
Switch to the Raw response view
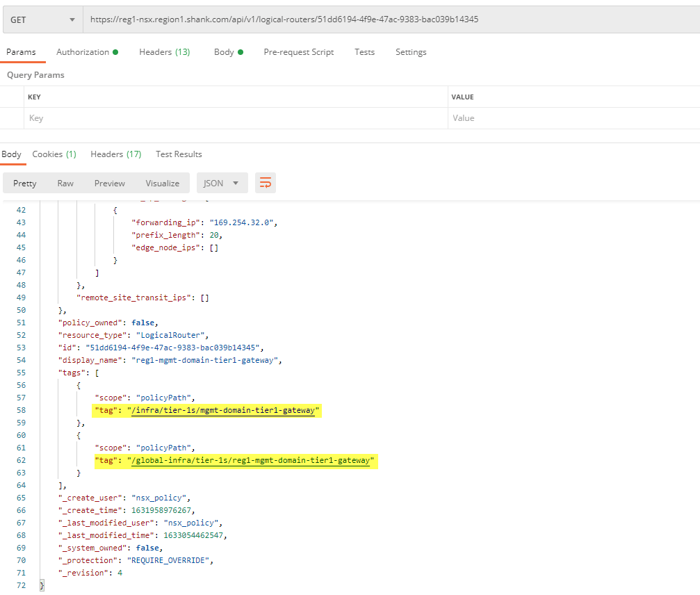tap(65, 184)
